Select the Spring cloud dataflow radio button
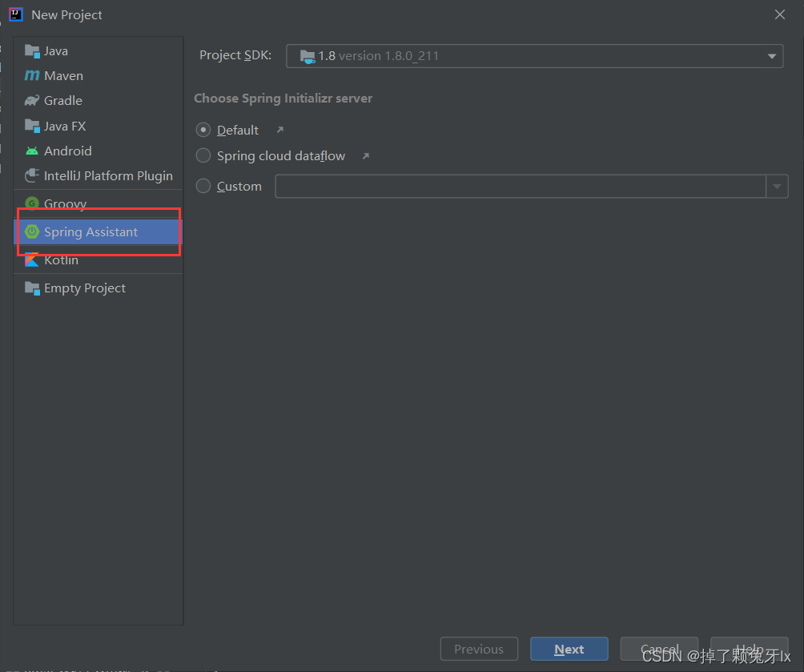 pyautogui.click(x=203, y=155)
